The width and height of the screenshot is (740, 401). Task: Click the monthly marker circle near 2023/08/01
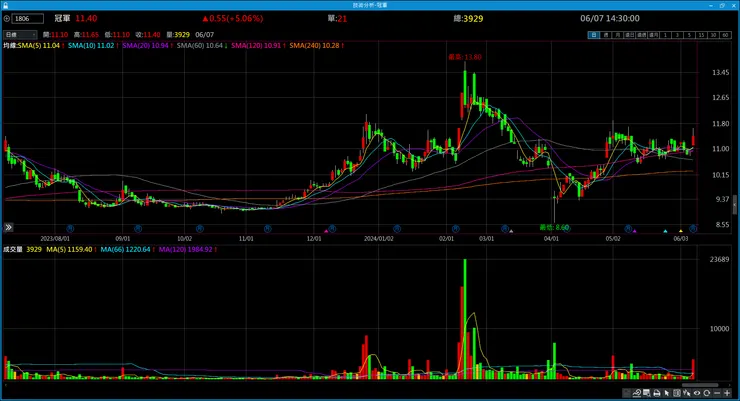pos(70,229)
